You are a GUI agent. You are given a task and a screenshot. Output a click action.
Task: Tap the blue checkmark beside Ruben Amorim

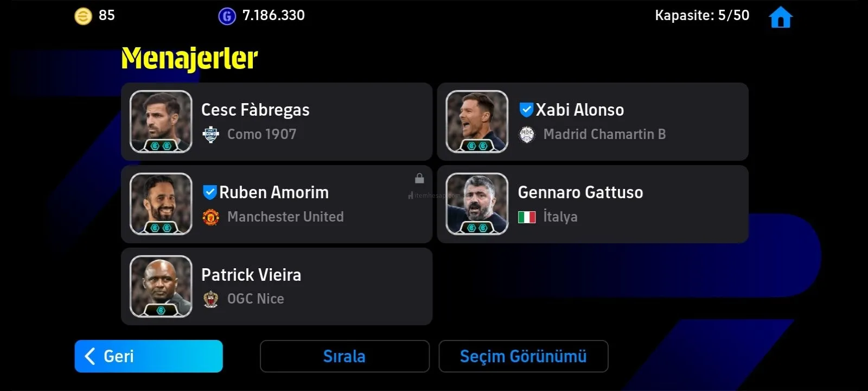209,192
